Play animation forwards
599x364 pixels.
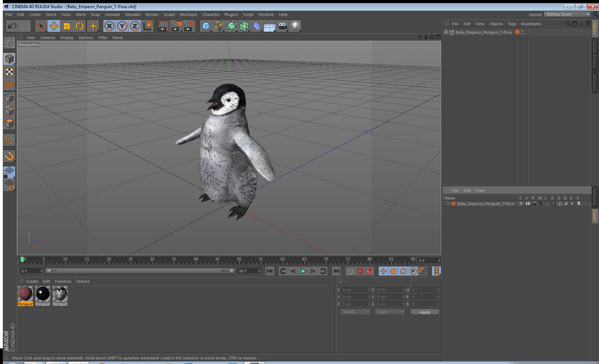(303, 271)
